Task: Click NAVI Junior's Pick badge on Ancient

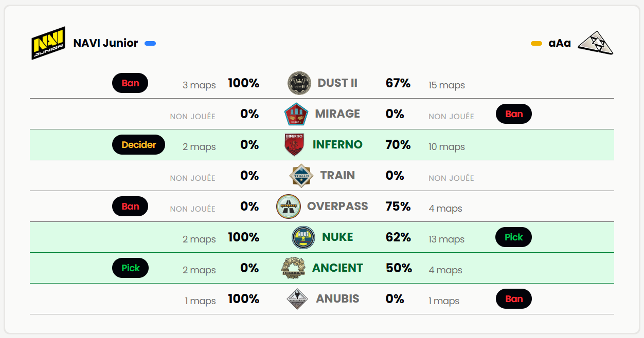Action: point(130,268)
